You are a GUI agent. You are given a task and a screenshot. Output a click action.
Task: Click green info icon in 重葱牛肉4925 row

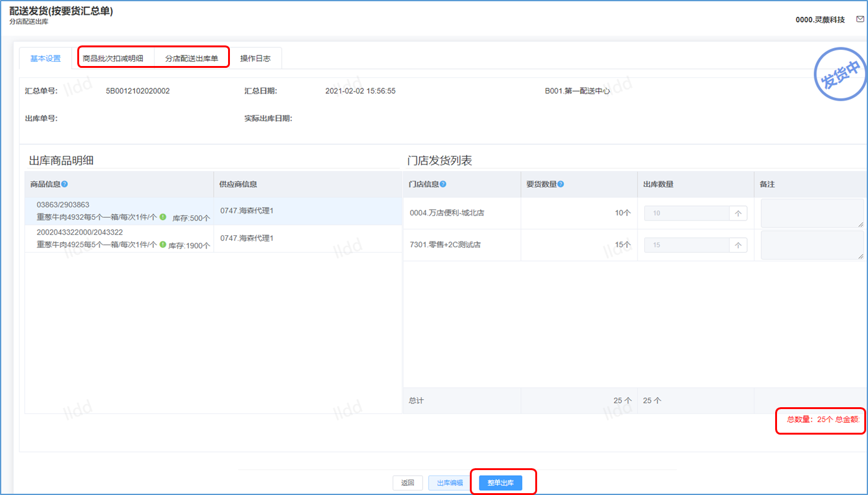163,245
